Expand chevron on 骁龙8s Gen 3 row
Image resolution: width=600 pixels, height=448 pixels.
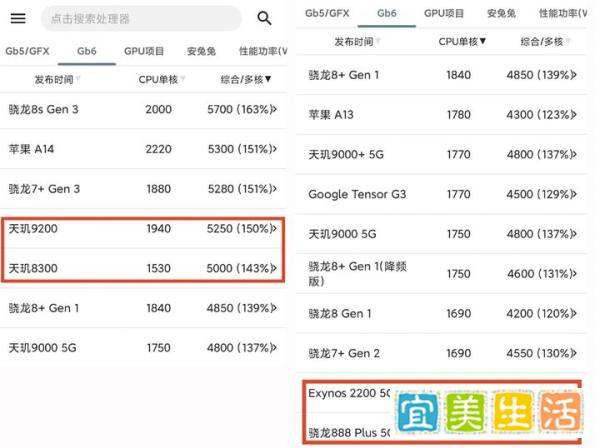click(x=274, y=109)
